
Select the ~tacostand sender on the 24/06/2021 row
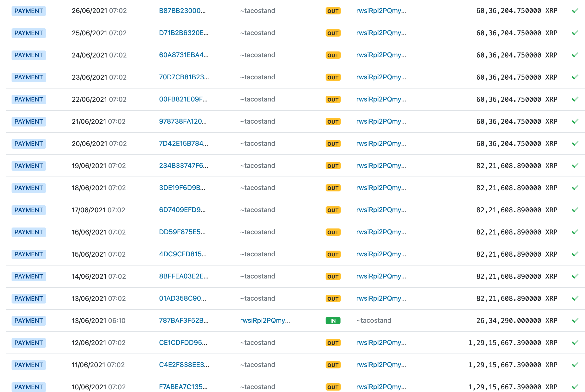258,55
